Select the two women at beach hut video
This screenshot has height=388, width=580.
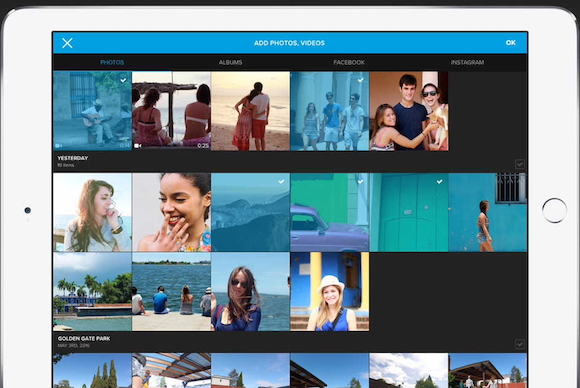click(171, 111)
